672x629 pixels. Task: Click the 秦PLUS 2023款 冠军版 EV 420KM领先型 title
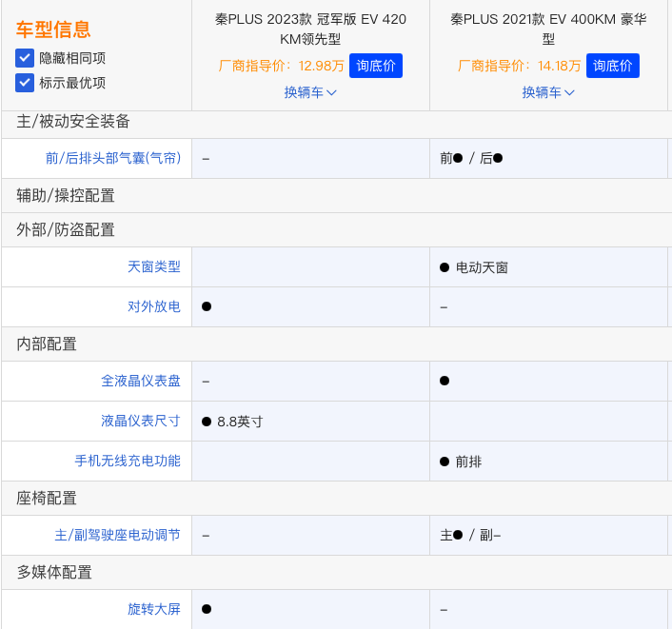tap(310, 29)
